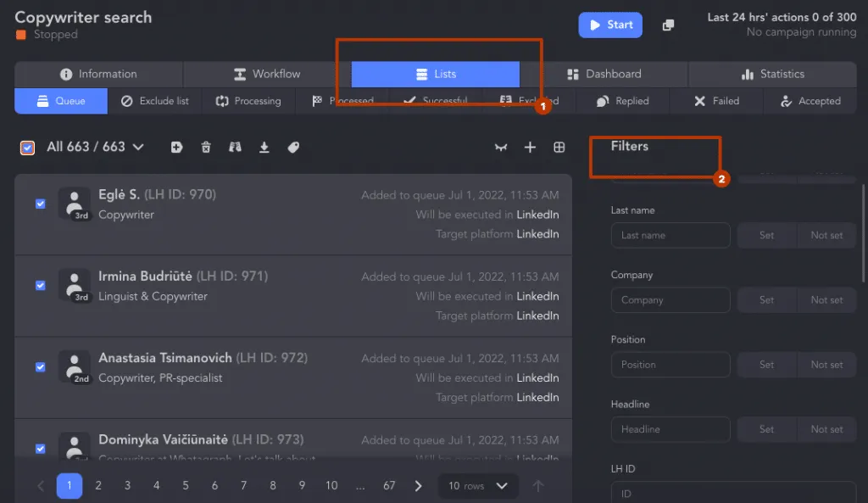The height and width of the screenshot is (503, 868).
Task: Go to page 5
Action: click(186, 486)
